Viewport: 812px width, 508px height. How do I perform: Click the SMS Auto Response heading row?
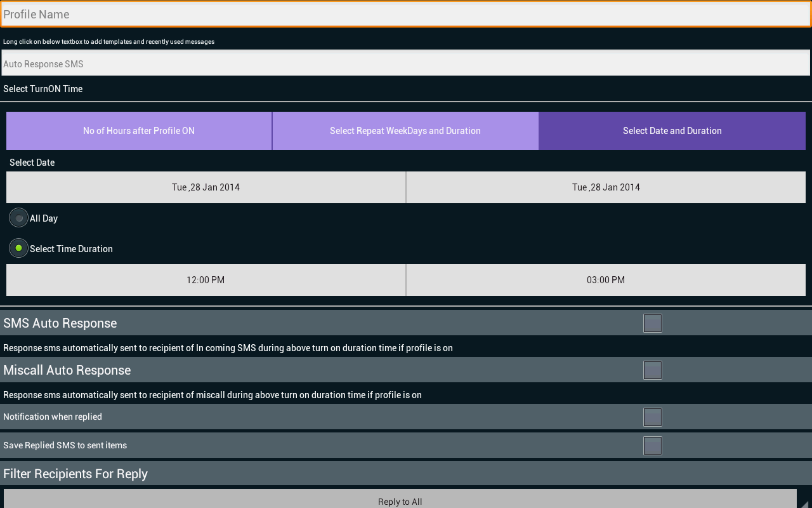point(406,323)
